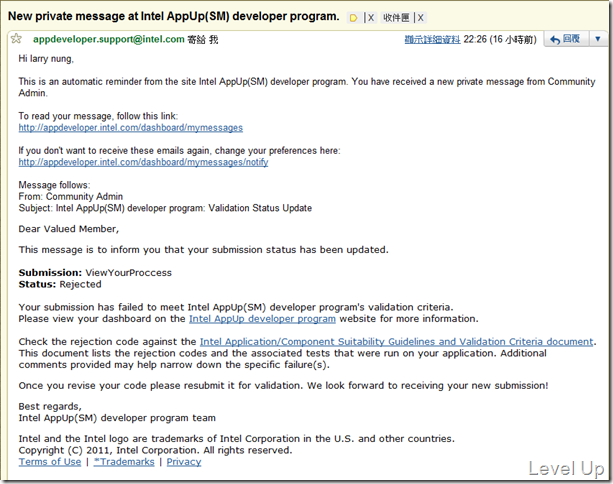Click the 'Status: Rejected' line
Viewport: 613px width, 484px height.
pos(60,285)
